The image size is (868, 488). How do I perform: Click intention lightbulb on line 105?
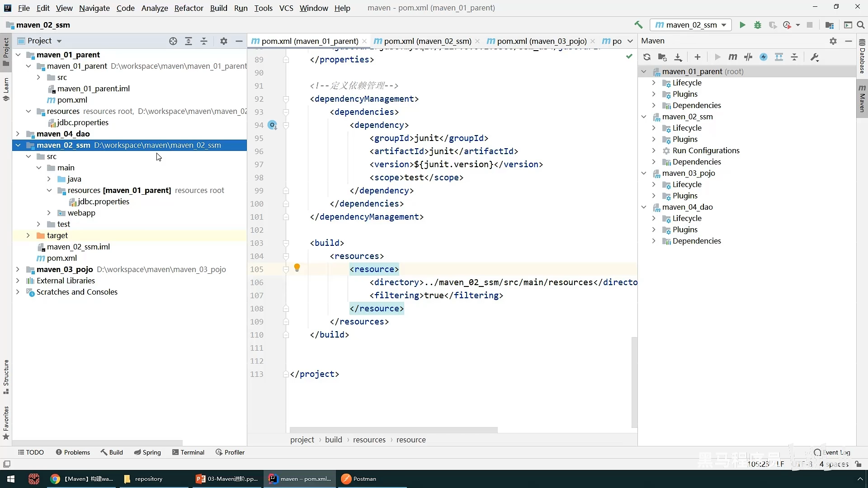click(x=297, y=267)
